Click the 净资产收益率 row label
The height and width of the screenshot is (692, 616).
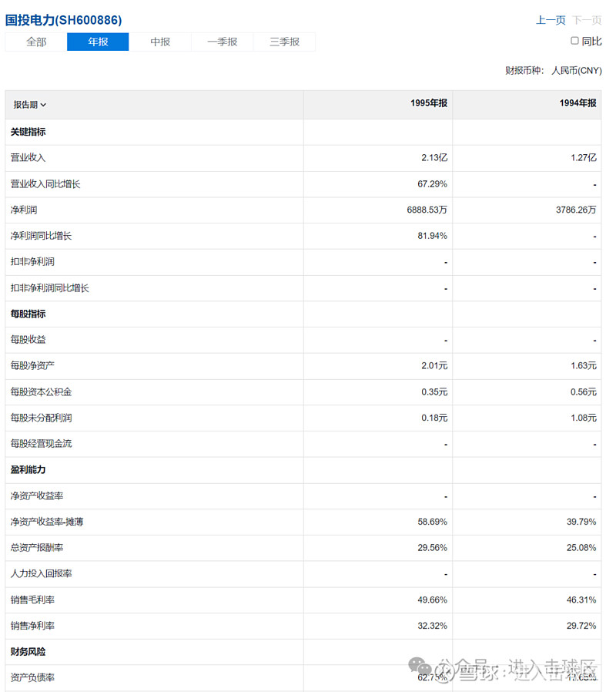[37, 496]
